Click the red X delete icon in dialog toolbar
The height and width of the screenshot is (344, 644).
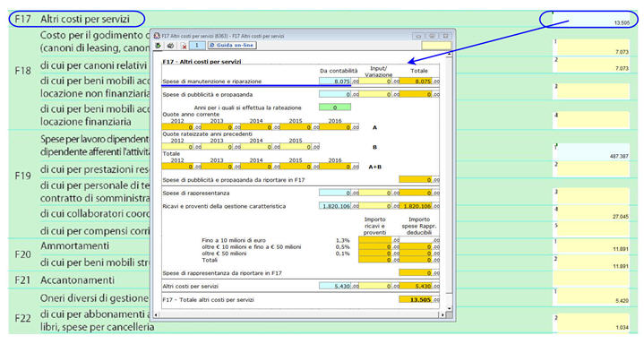pos(184,46)
